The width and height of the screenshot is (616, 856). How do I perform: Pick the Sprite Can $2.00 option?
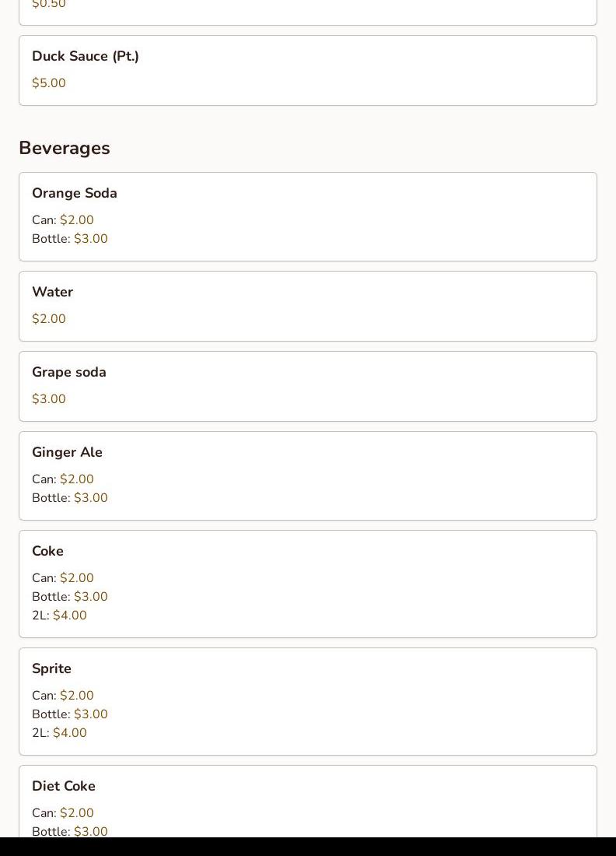63,696
